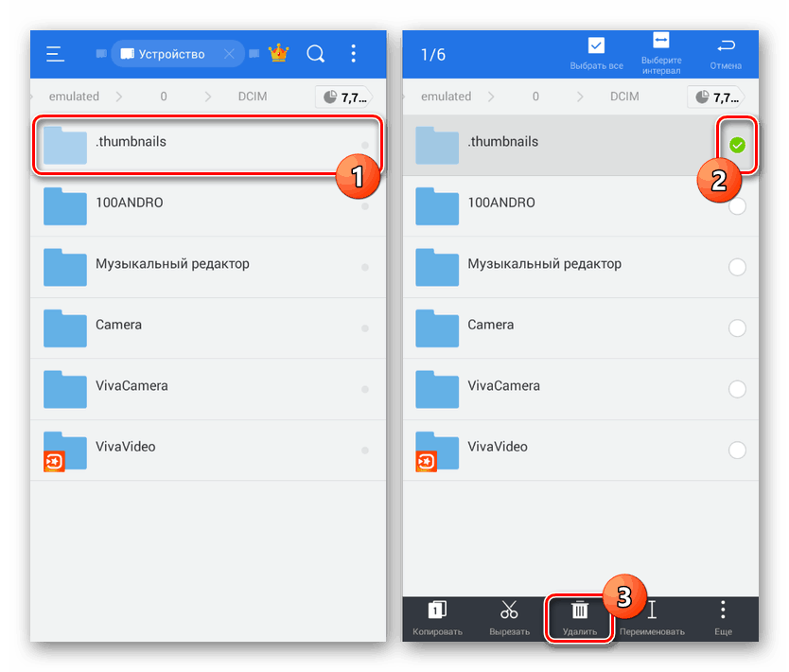789x672 pixels.
Task: Open 100ANDRO folder in left screen
Action: coord(208,206)
